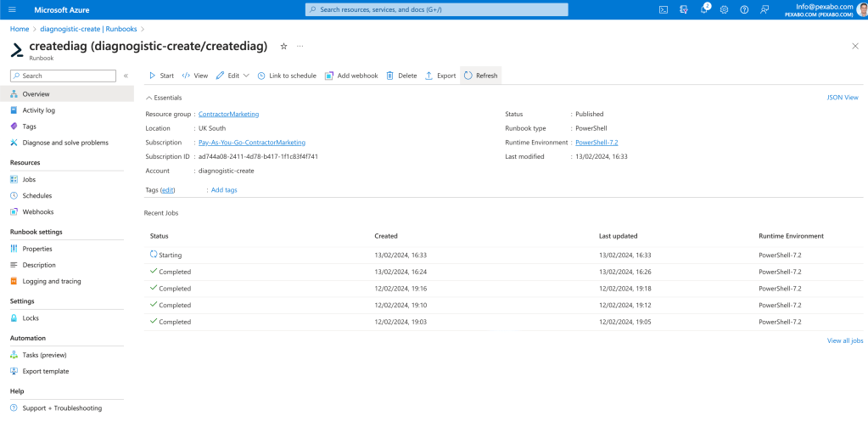Click Add webhook in toolbar
This screenshot has width=868, height=444.
[351, 76]
